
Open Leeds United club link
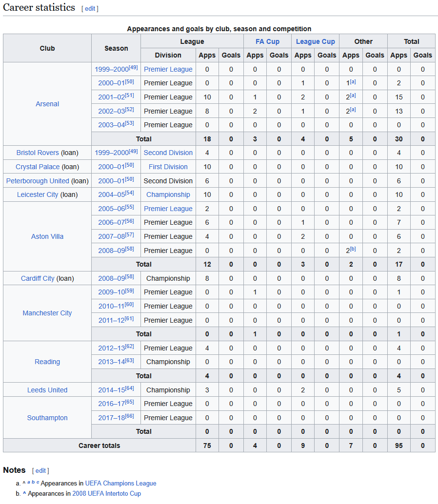pyautogui.click(x=47, y=390)
